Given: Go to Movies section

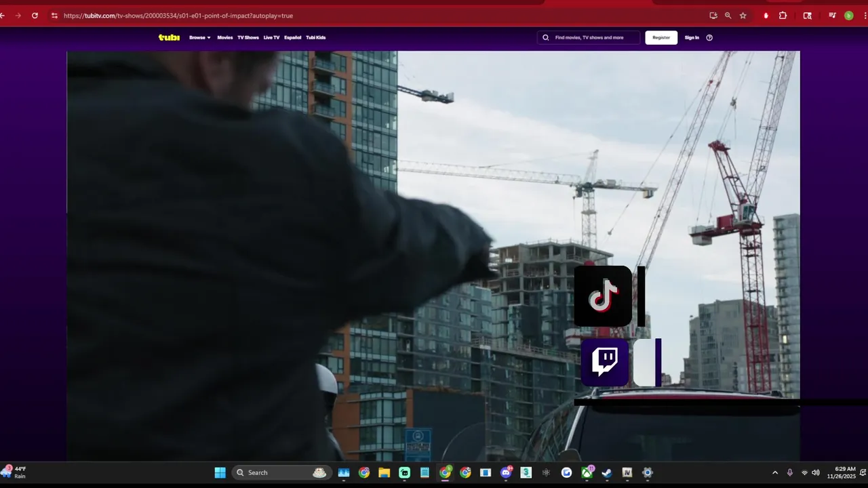Looking at the screenshot, I should (224, 37).
